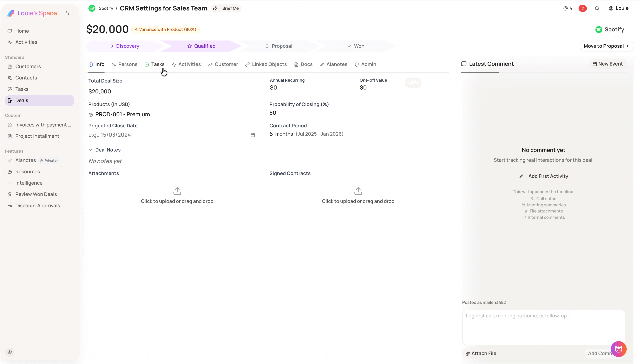Click the product box icon beside PROD-001
The width and height of the screenshot is (638, 364).
click(x=91, y=115)
